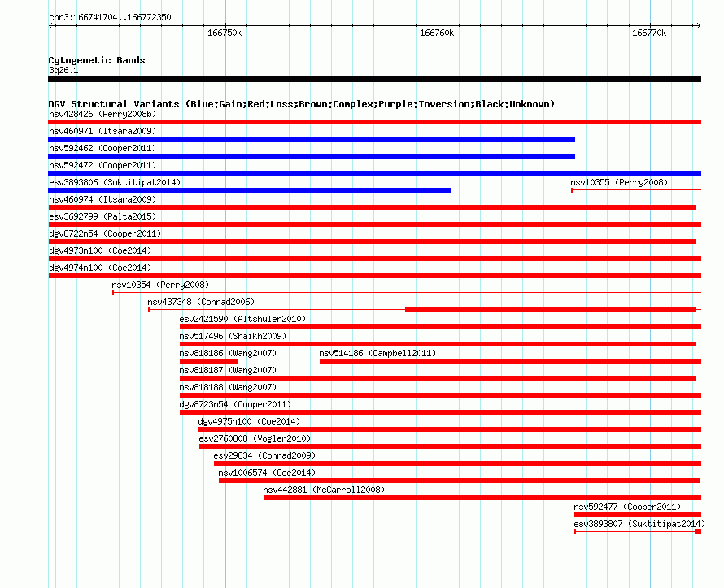Click the 166770k ruler tick label
Image resolution: width=724 pixels, height=588 pixels.
[x=649, y=33]
